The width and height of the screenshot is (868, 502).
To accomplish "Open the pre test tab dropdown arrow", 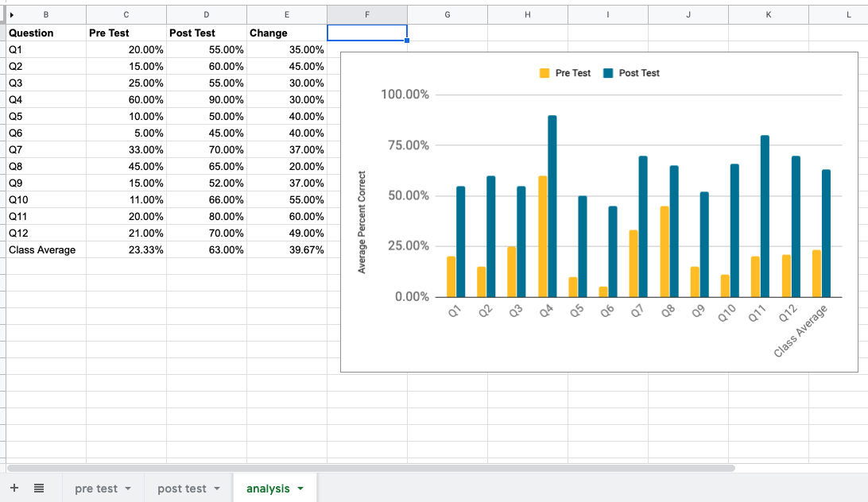I will pyautogui.click(x=127, y=488).
